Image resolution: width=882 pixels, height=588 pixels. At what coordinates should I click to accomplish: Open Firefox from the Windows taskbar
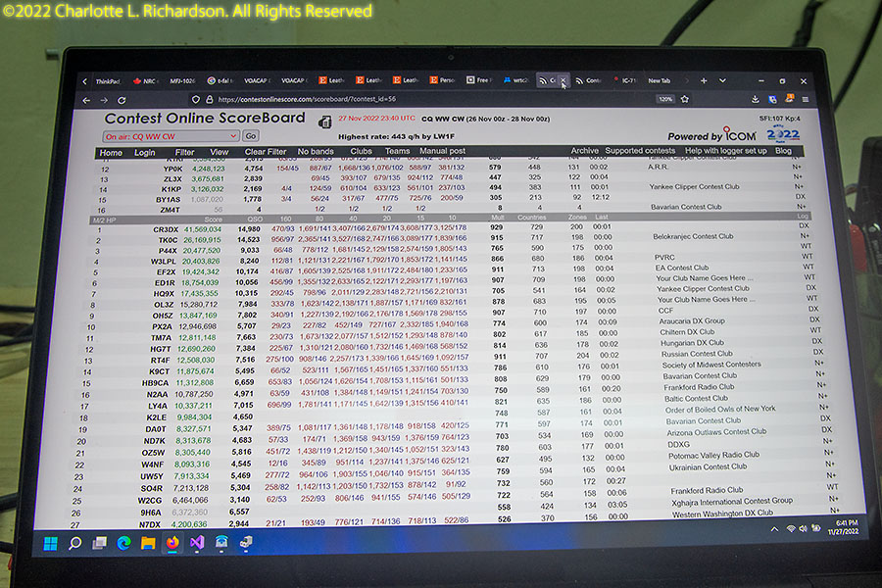173,541
